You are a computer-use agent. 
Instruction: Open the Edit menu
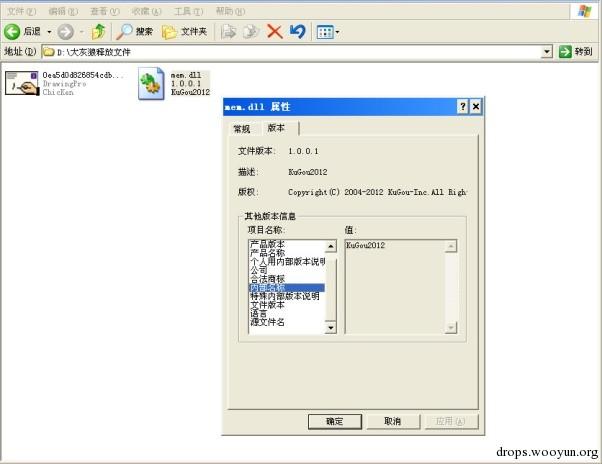63,12
